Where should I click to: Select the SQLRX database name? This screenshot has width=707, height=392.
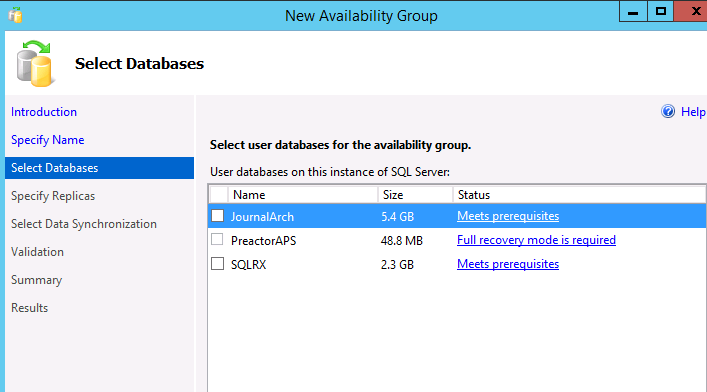(248, 264)
